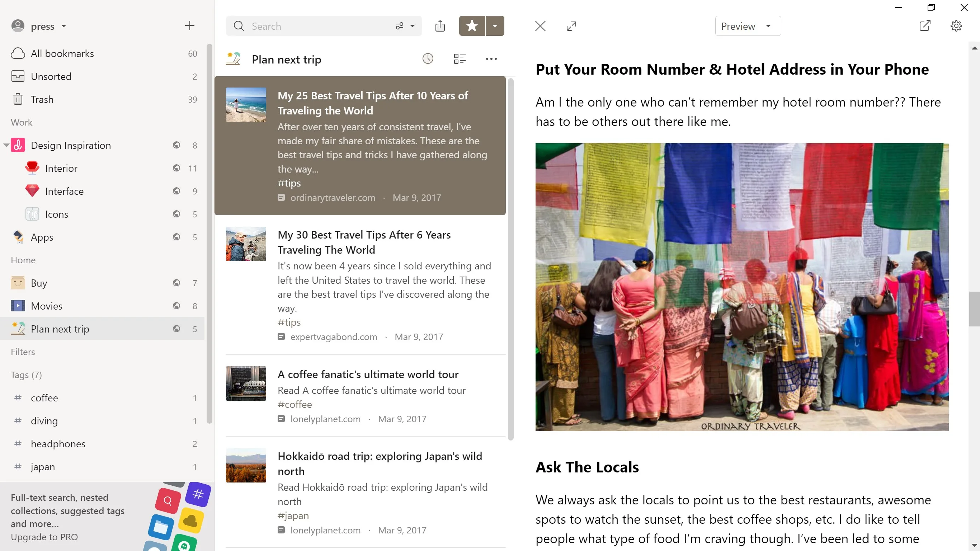Toggle public globe icon for Movies collection
This screenshot has width=980, height=551.
click(176, 306)
